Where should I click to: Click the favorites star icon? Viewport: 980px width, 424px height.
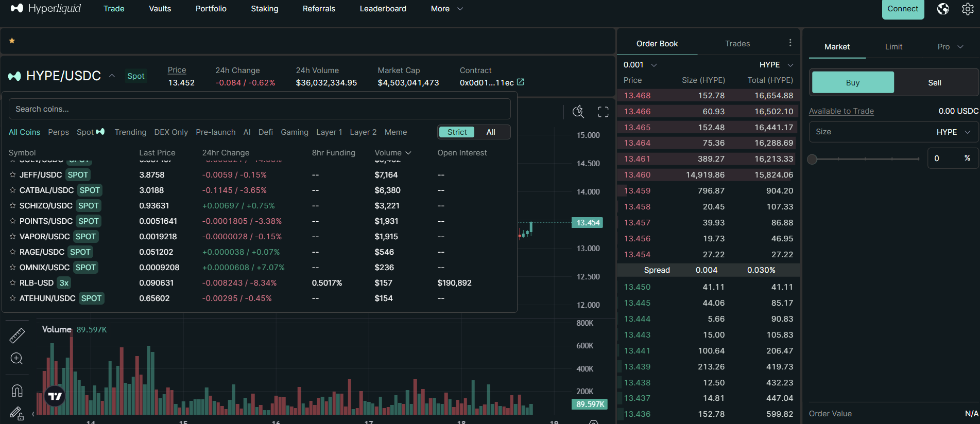12,41
